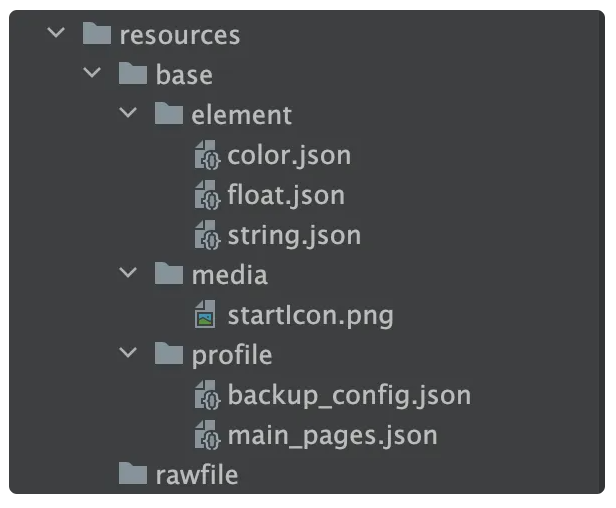Viewport: 616px width, 508px height.
Task: Collapse the profile folder arrow
Action: 128,355
